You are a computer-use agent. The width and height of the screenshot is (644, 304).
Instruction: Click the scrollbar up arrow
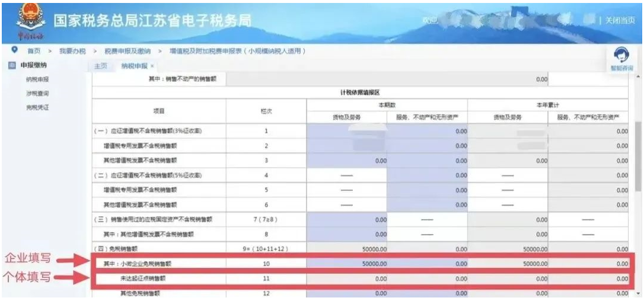[x=637, y=77]
